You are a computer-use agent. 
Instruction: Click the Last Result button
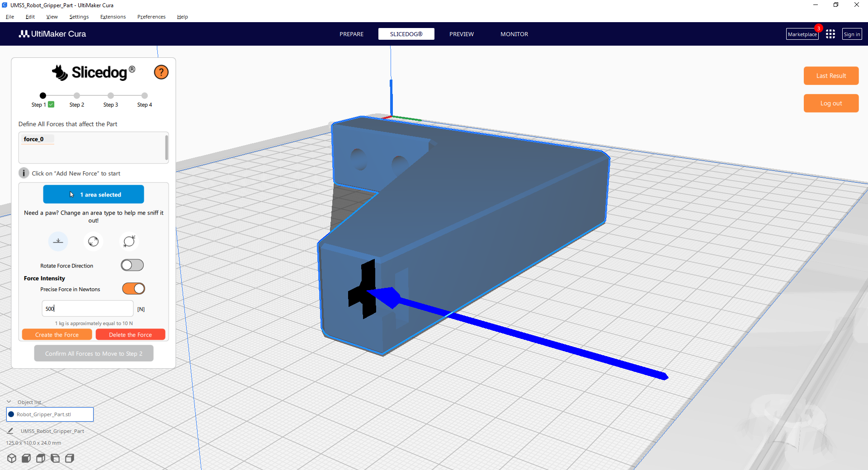(830, 76)
